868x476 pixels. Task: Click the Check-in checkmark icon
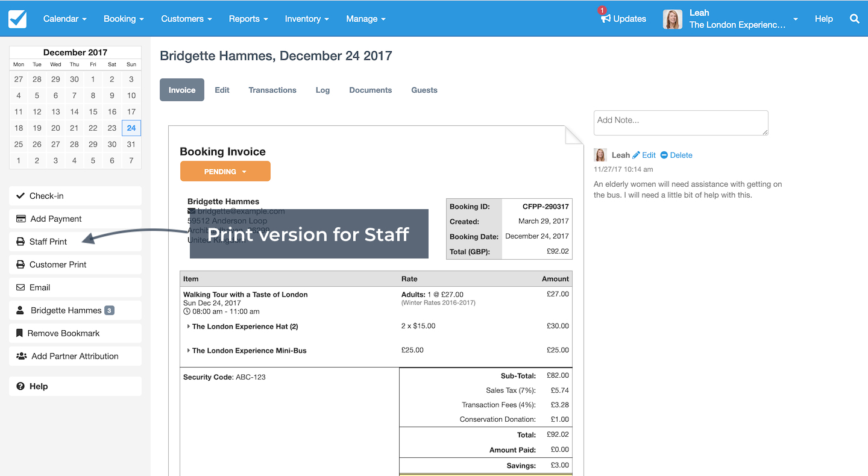tap(20, 196)
